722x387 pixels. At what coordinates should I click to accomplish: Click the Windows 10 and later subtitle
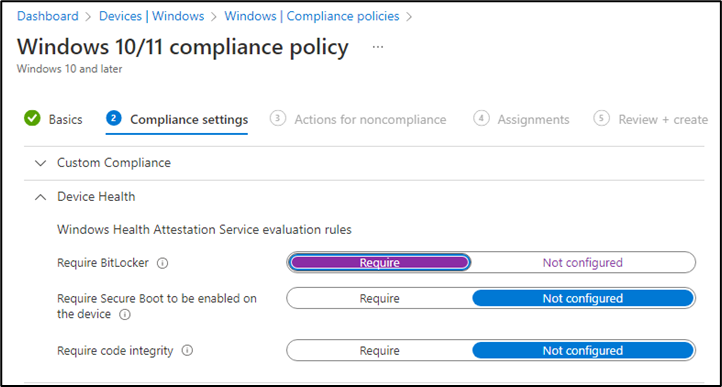click(x=70, y=69)
